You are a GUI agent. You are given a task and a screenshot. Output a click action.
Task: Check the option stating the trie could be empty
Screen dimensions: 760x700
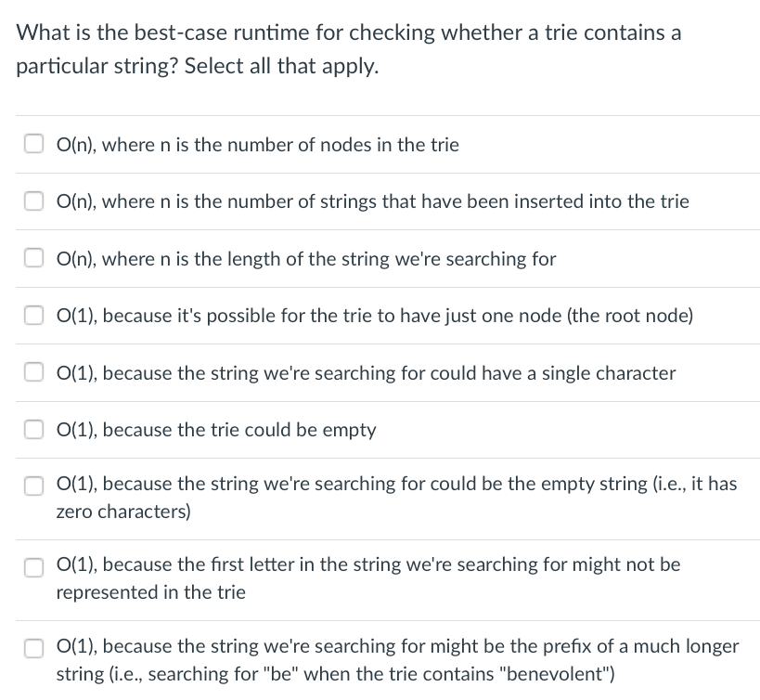(34, 429)
